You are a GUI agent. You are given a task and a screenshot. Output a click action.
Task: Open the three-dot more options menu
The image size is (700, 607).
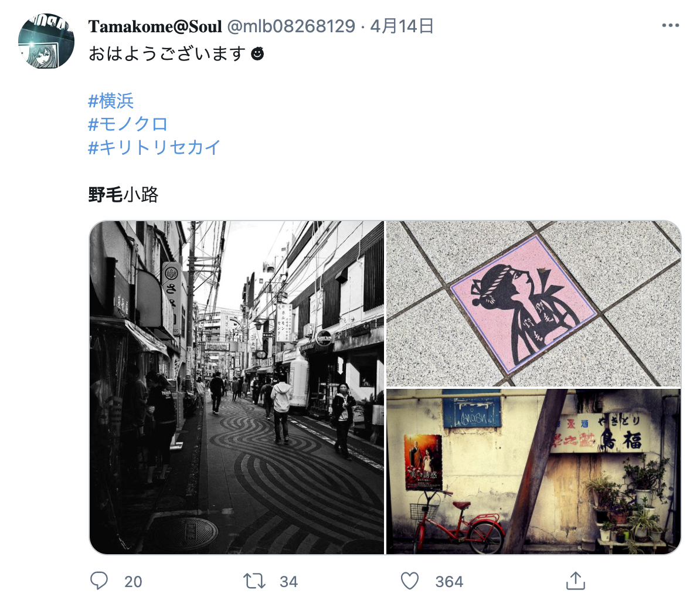671,25
